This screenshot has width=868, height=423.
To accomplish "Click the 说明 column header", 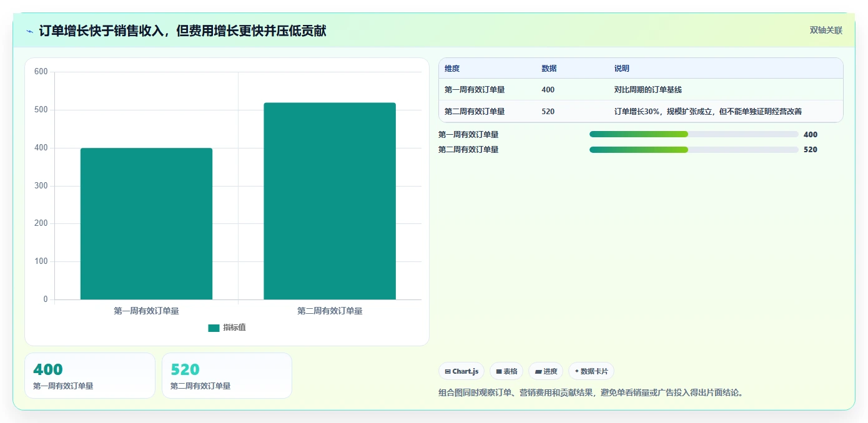I will 622,69.
